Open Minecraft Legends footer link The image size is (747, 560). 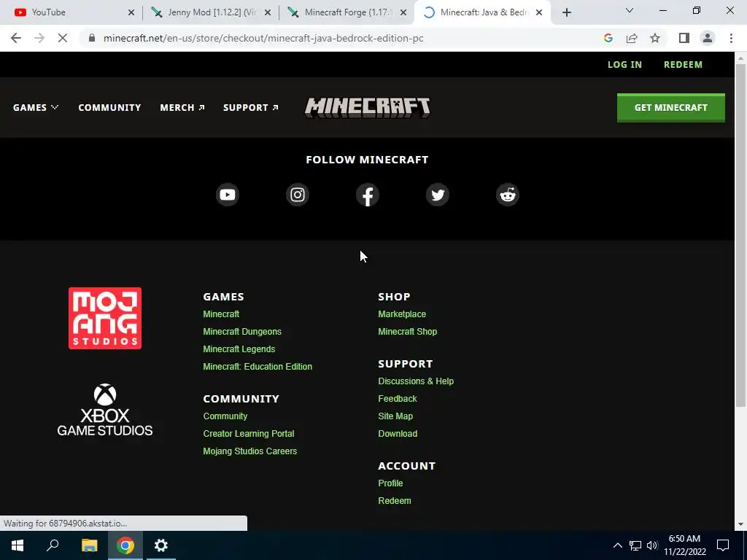(239, 349)
